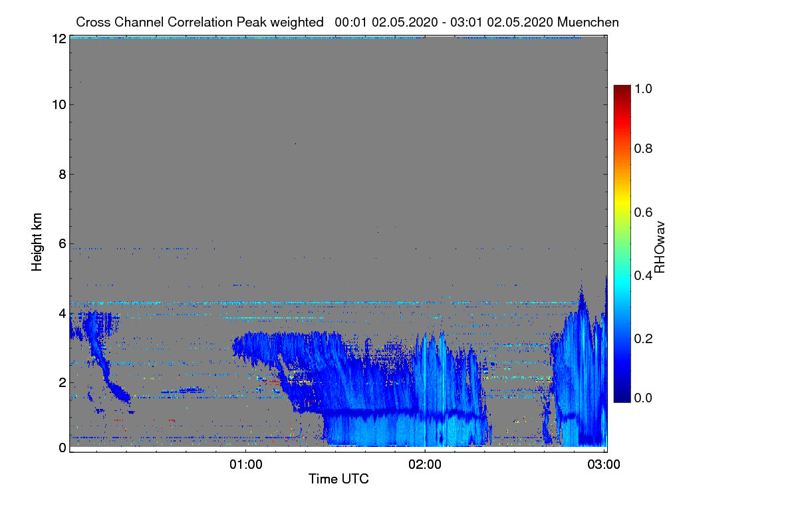Click the 'Time UTC' axis label
Screen dimensions: 798x532
click(338, 479)
